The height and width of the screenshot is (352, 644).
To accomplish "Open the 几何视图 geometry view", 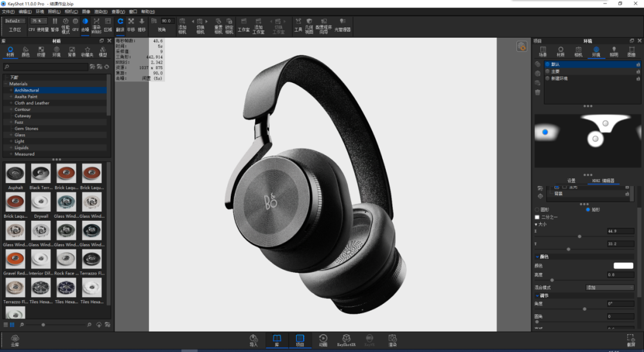I will [x=309, y=26].
